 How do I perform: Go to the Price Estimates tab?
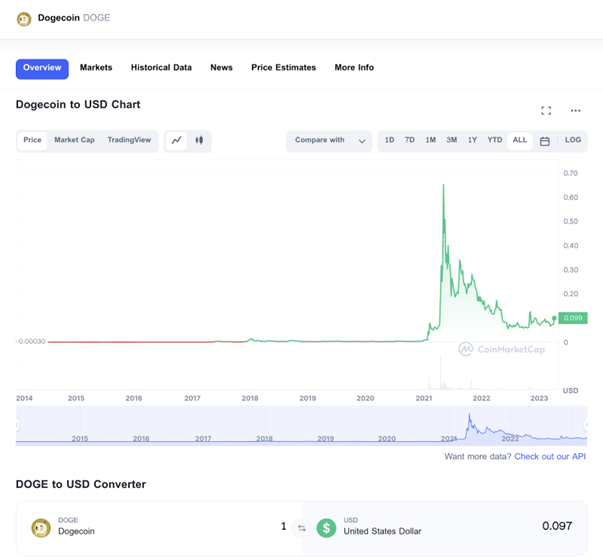click(x=283, y=68)
